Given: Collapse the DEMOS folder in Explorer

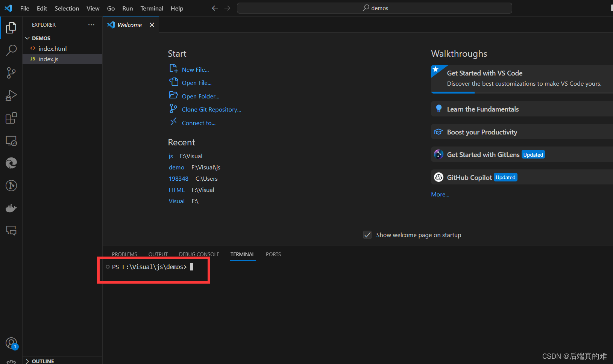Looking at the screenshot, I should pos(27,38).
